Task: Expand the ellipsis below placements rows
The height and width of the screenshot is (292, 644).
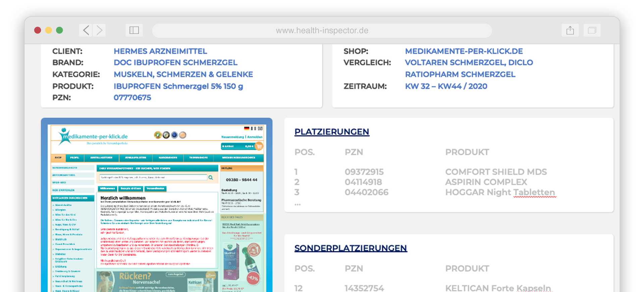Action: pos(298,204)
